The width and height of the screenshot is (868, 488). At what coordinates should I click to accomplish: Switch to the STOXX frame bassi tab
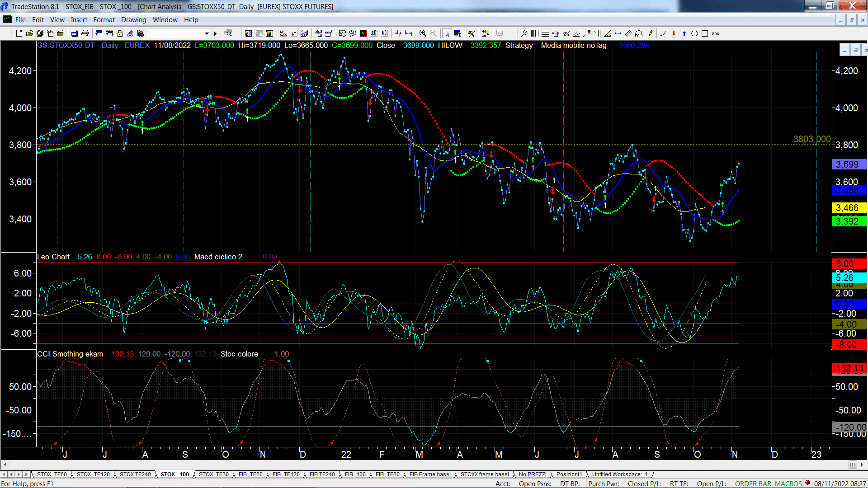tap(485, 474)
